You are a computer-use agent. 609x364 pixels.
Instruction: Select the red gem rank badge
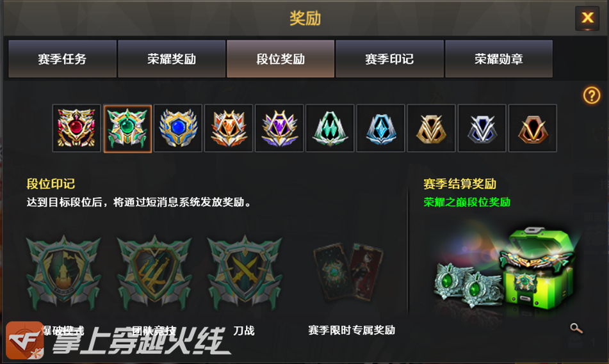tap(76, 128)
